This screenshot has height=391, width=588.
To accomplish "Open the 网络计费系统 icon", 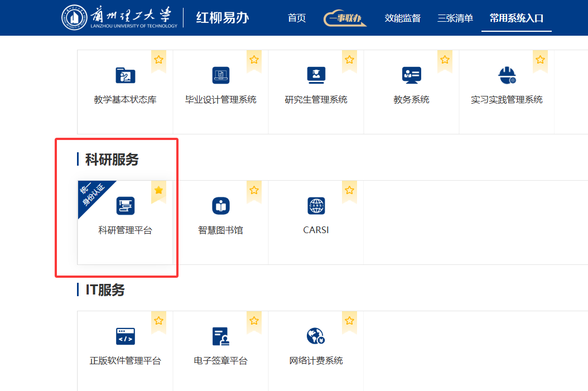I will (316, 336).
